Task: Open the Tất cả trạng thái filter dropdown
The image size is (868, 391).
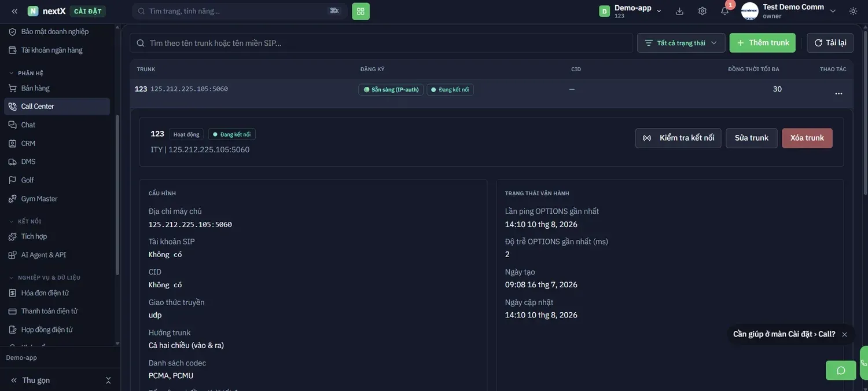Action: click(681, 43)
